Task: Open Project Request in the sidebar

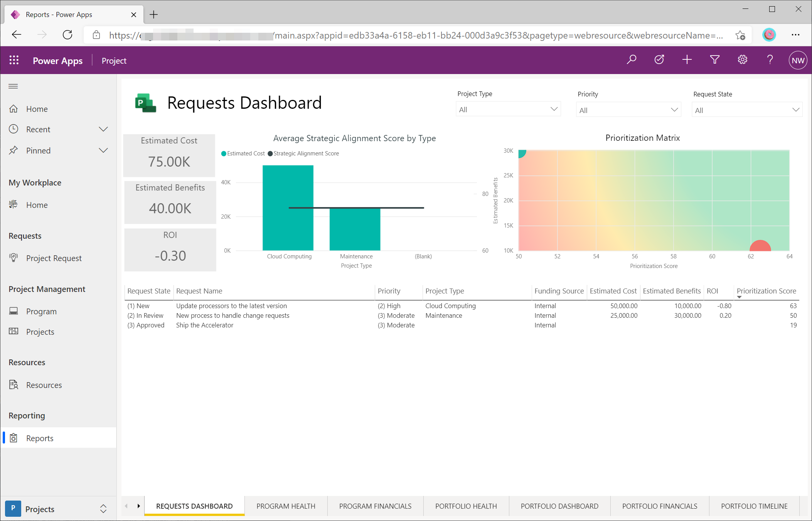Action: click(x=54, y=258)
